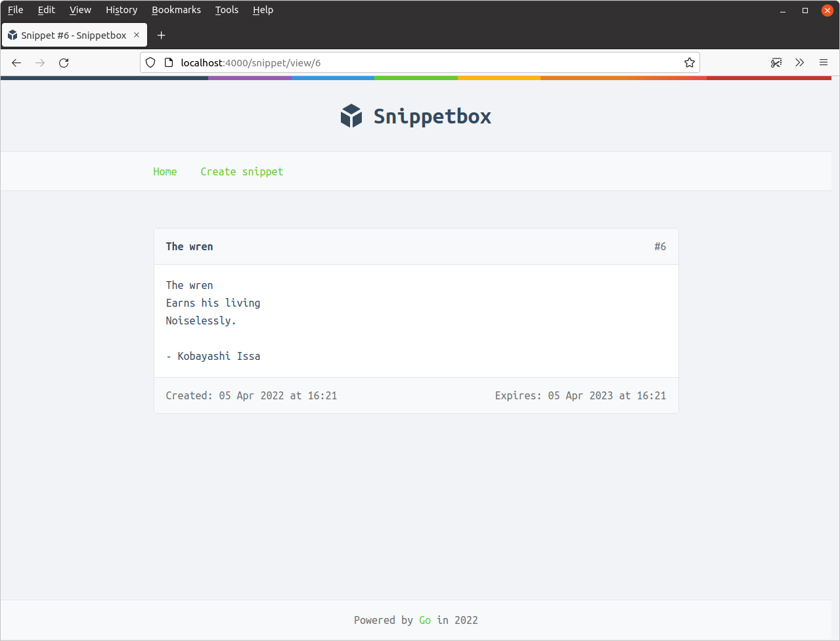Viewport: 840px width, 641px height.
Task: Bookmark this page with the star icon
Action: 689,63
